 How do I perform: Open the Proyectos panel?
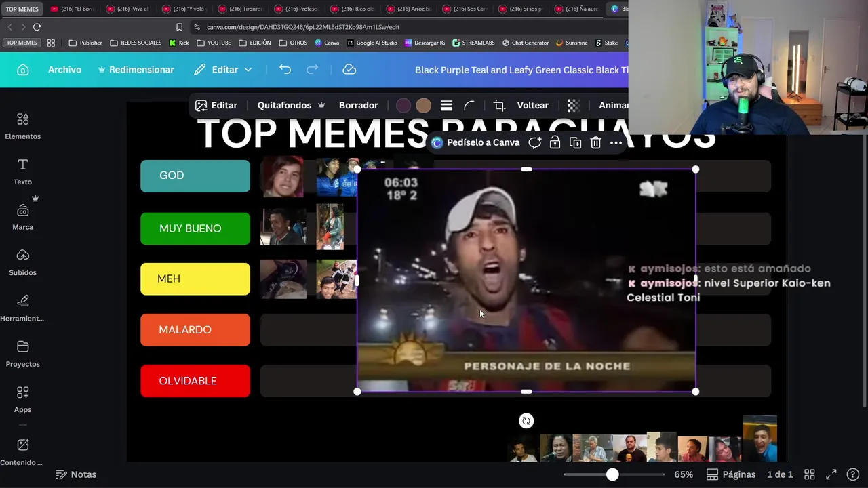[x=22, y=354]
